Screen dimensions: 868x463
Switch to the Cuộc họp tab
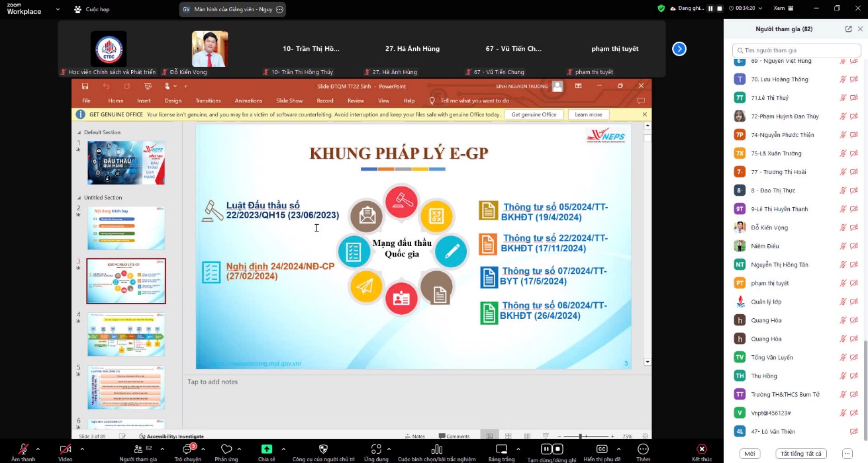click(92, 9)
